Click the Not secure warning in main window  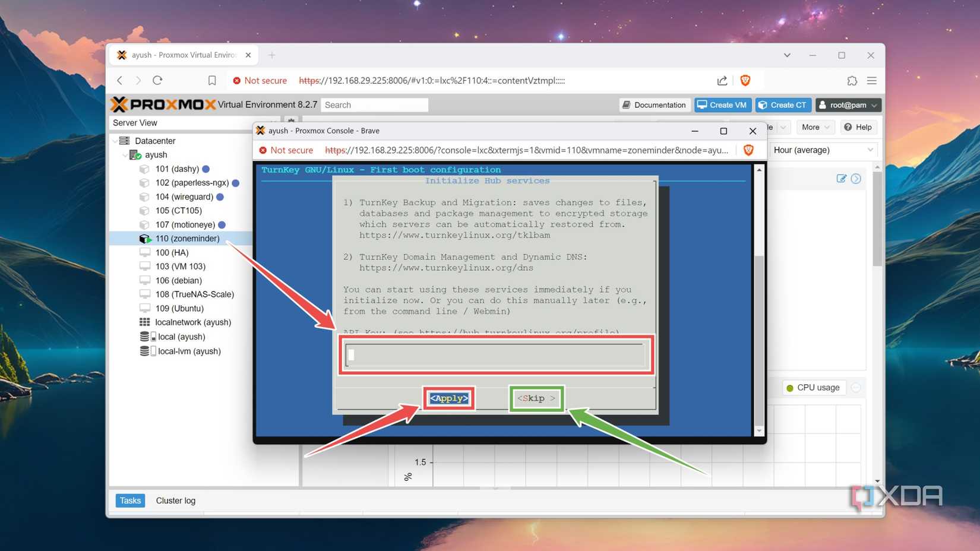(260, 81)
